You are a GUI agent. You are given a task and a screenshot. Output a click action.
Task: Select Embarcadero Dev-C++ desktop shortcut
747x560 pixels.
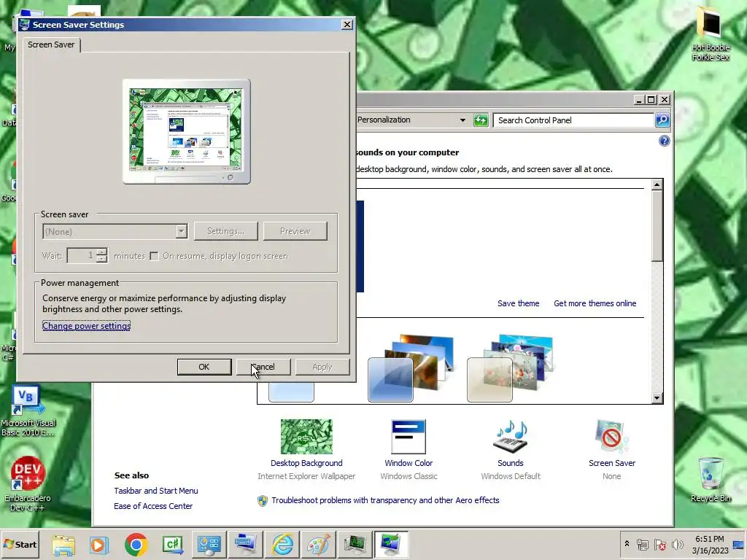click(27, 484)
